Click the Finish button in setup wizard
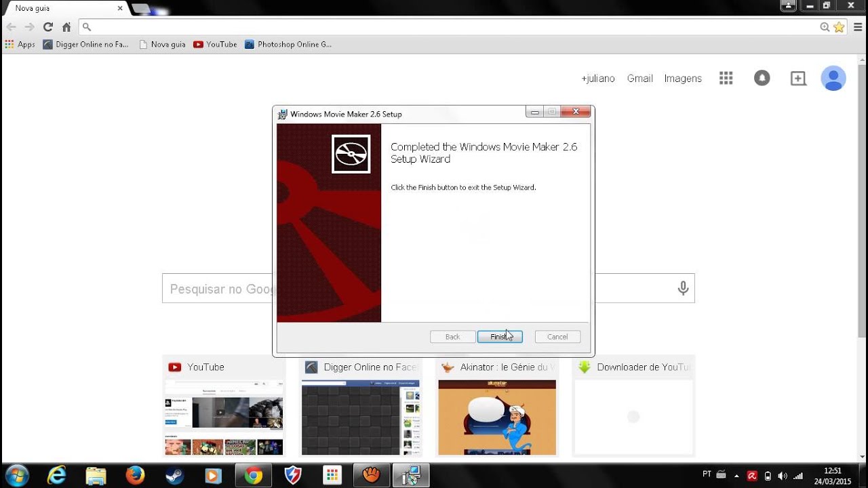The height and width of the screenshot is (488, 868). coord(500,337)
